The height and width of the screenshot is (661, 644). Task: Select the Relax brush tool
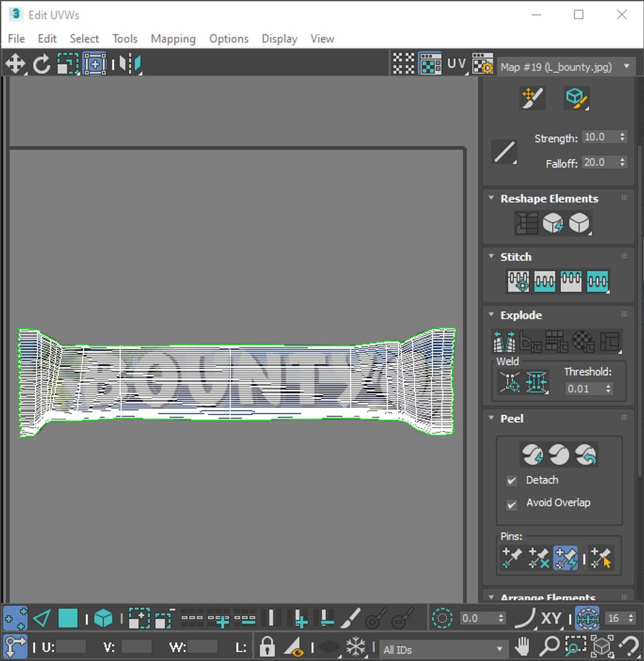point(576,98)
